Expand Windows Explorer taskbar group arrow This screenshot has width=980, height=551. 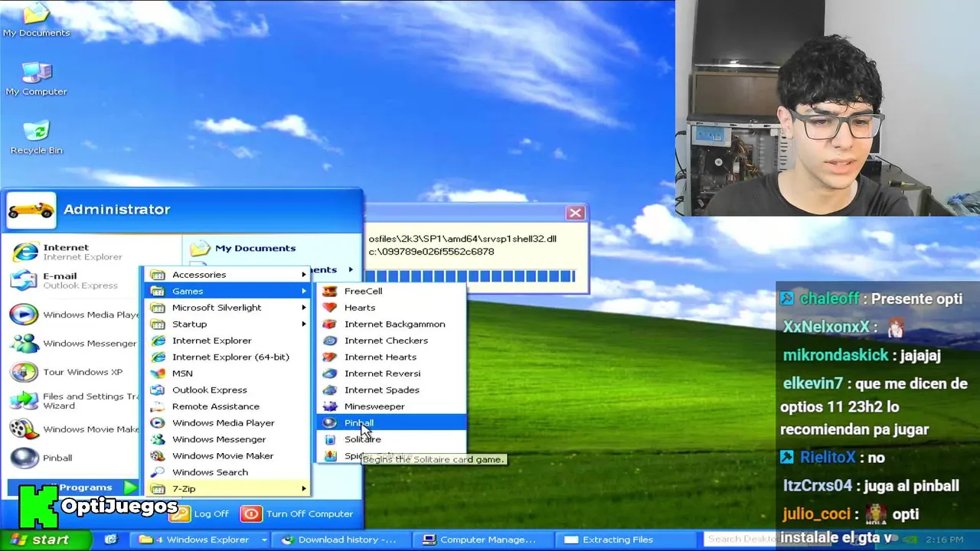tap(264, 540)
